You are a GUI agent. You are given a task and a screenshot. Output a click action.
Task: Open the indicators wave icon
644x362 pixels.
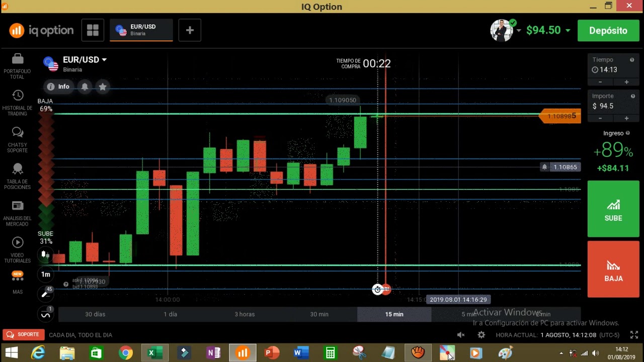pos(45,315)
